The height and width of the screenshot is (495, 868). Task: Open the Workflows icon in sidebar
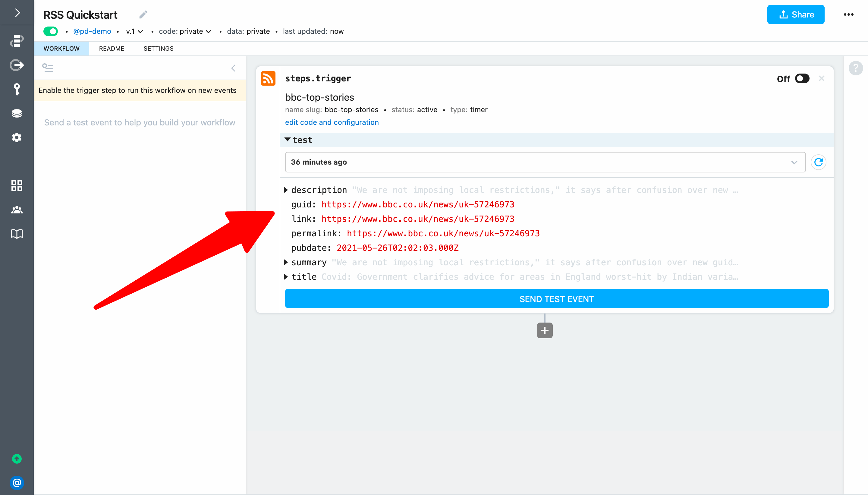point(17,41)
